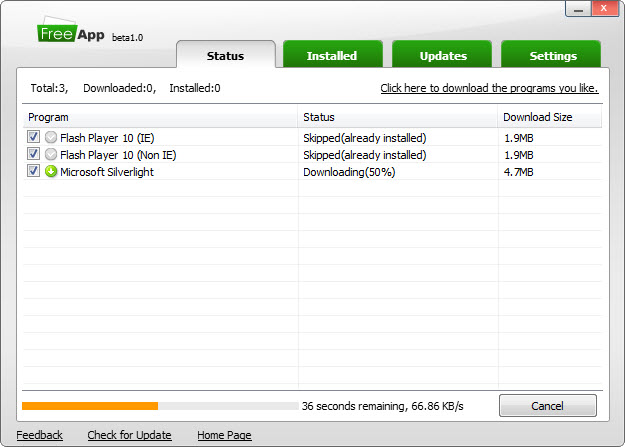Click grey status icon for Flash Player 10 (IE)
The height and width of the screenshot is (447, 625).
click(51, 138)
